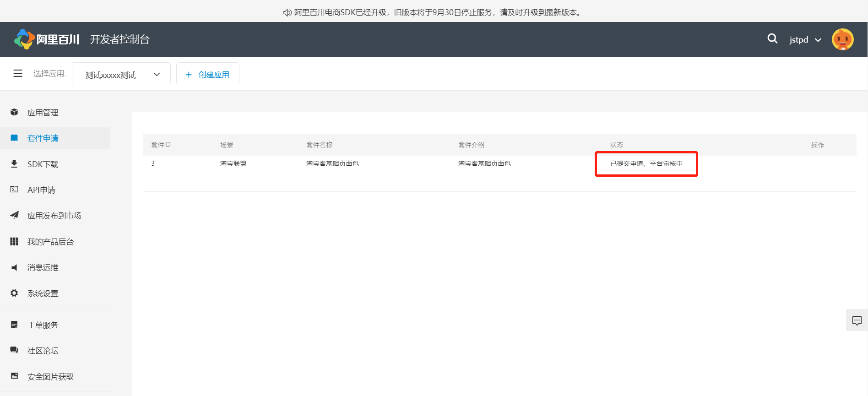
Task: Click the 社区论坛 chat bubbles icon
Action: [14, 350]
